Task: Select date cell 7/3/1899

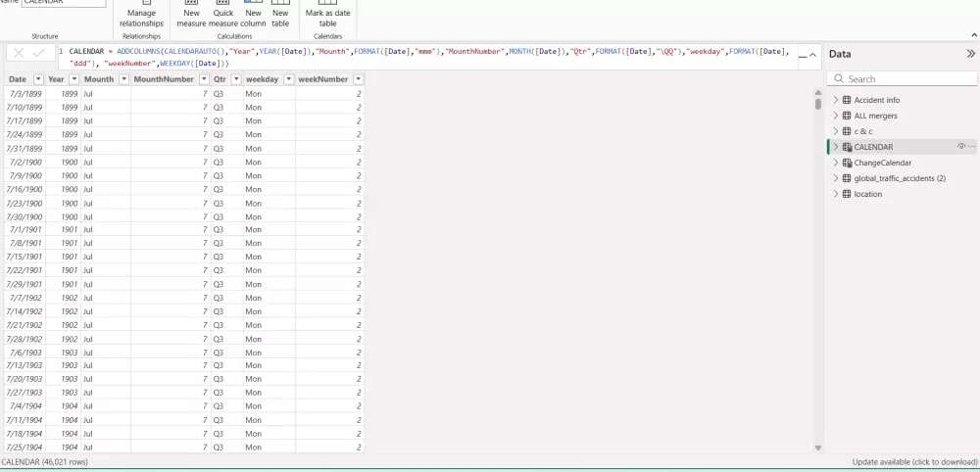Action: (x=24, y=94)
